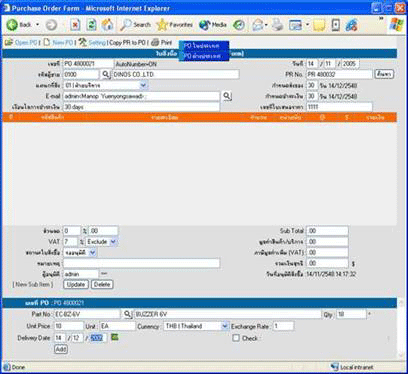The image size is (408, 374).
Task: Click the New PO link
Action: (x=63, y=43)
